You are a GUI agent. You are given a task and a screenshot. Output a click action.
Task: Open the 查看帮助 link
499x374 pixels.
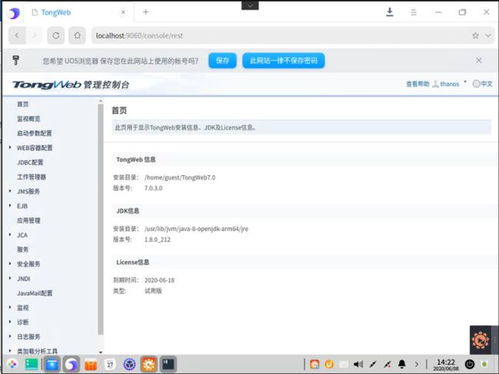(x=417, y=84)
